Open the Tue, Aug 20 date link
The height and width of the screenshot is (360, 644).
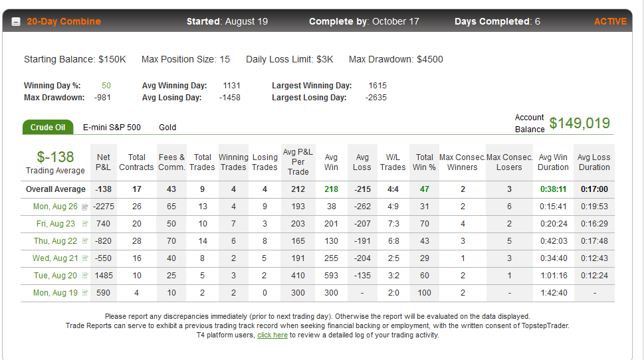pos(55,276)
